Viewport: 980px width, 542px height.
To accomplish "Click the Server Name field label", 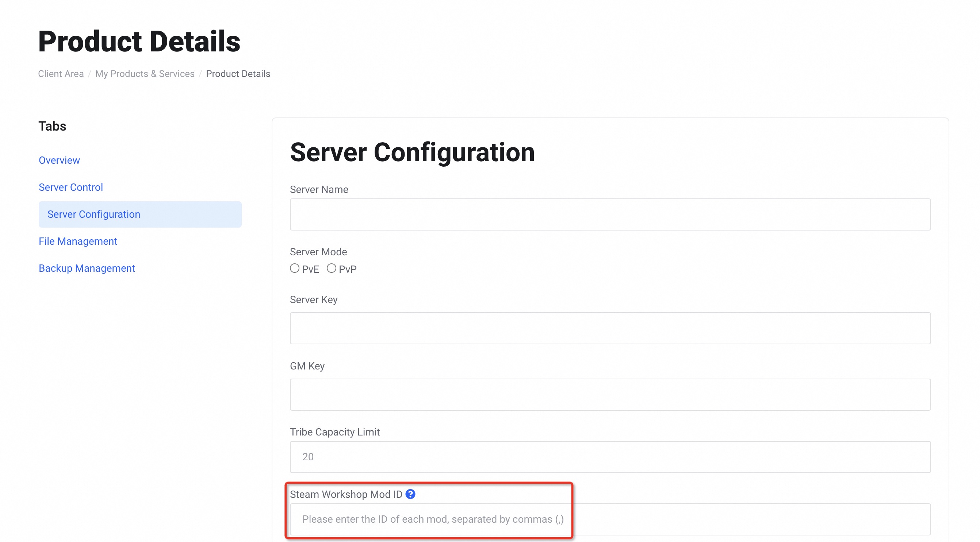I will pyautogui.click(x=319, y=189).
